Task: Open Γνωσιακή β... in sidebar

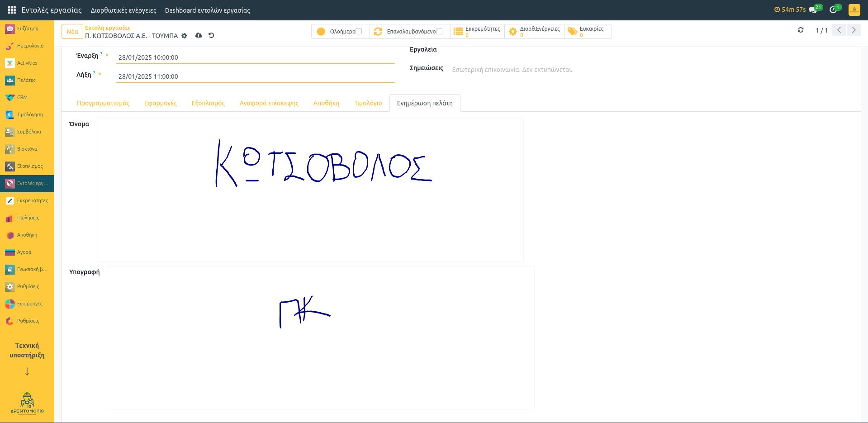Action: coord(27,269)
